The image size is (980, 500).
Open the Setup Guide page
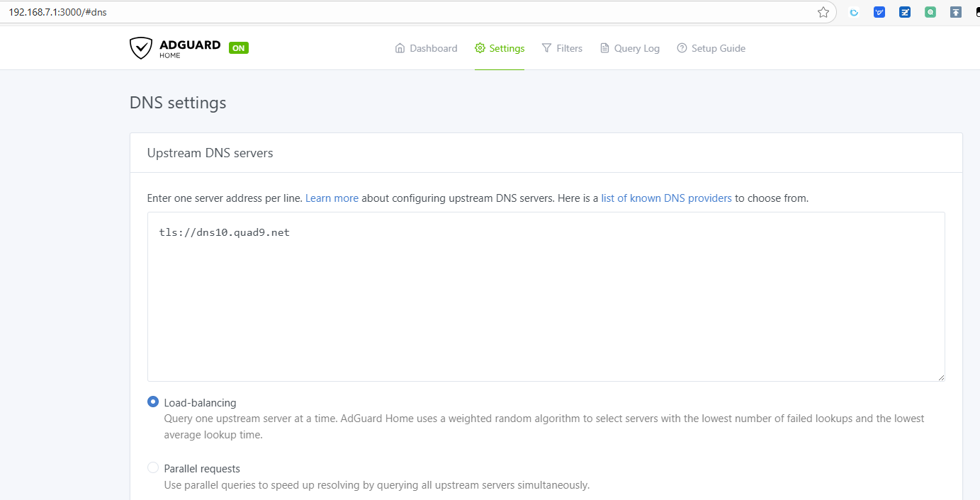point(711,48)
